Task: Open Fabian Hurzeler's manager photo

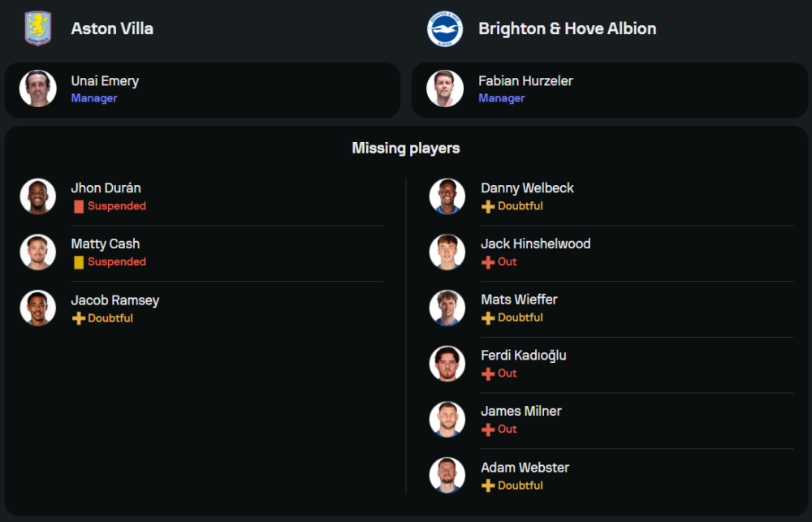Action: tap(445, 88)
